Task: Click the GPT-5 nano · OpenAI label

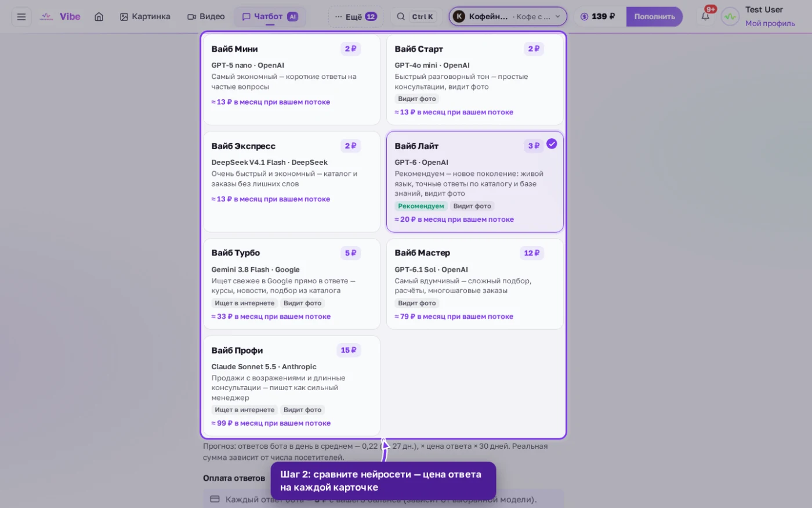Action: pyautogui.click(x=248, y=66)
